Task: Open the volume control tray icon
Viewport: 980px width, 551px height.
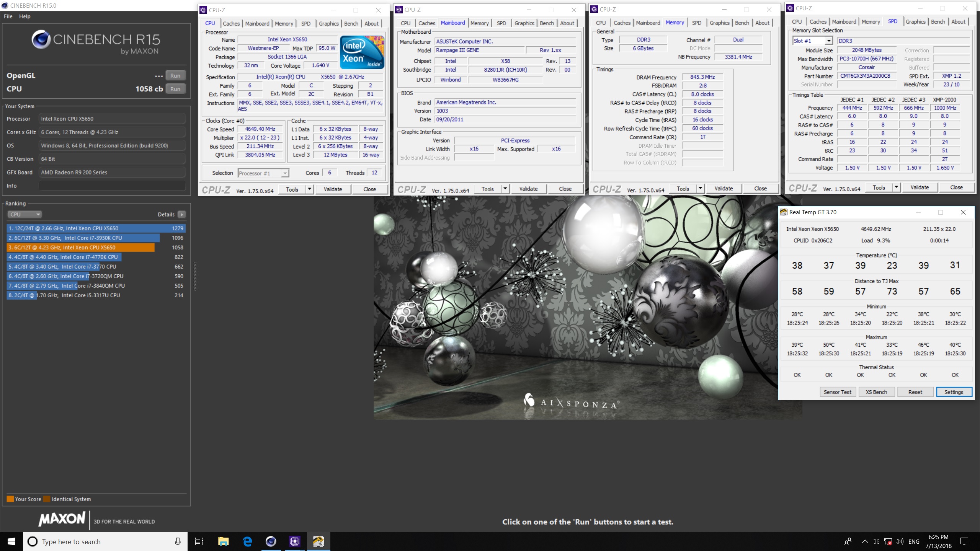Action: (900, 541)
